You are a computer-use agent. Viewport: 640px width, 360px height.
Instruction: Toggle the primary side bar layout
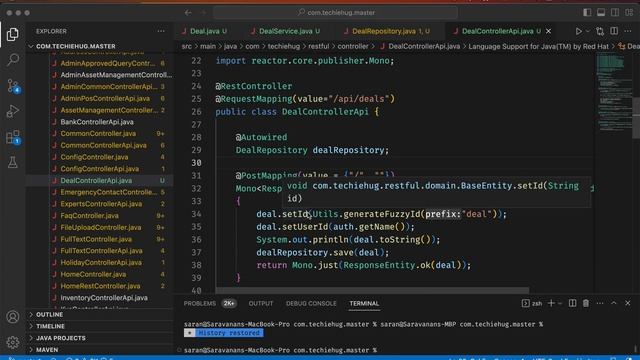(587, 13)
